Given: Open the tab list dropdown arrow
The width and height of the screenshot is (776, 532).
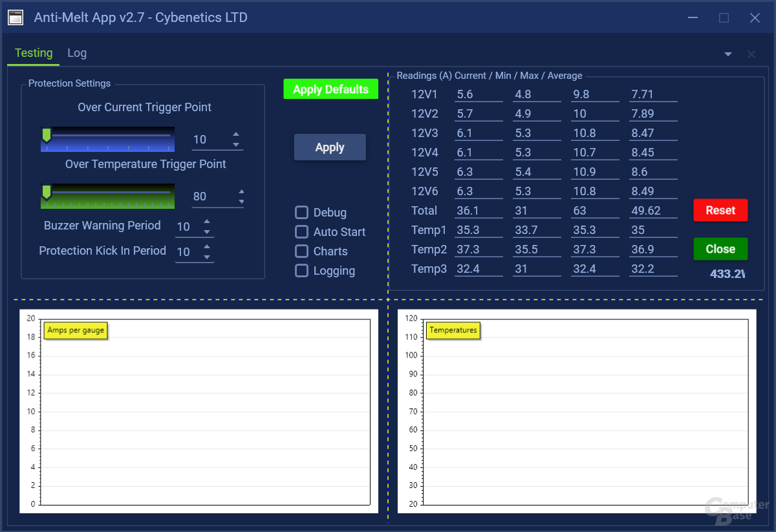Looking at the screenshot, I should coord(728,54).
